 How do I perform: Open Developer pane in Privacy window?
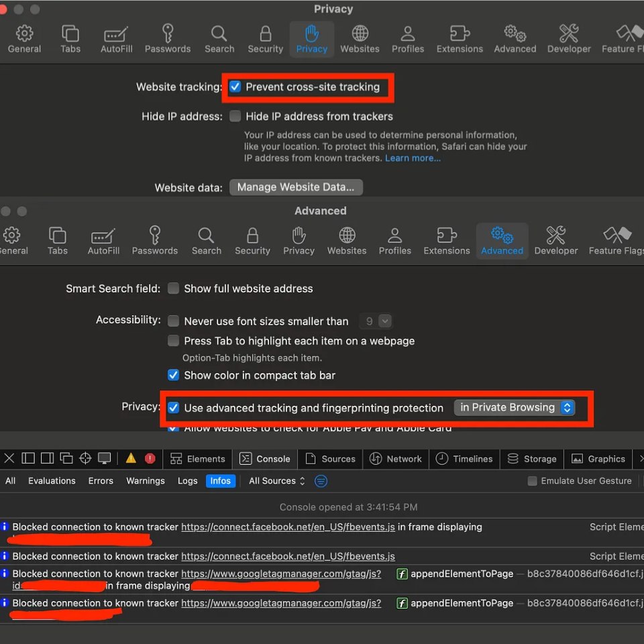click(x=569, y=39)
